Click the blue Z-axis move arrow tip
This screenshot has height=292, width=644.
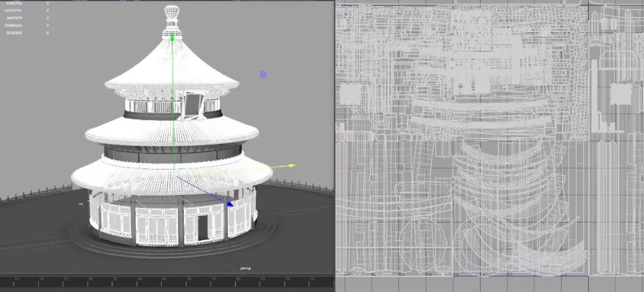click(230, 204)
